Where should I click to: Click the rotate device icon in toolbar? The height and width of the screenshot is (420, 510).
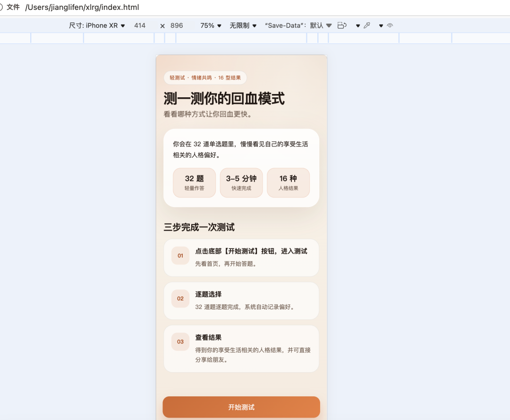[342, 26]
